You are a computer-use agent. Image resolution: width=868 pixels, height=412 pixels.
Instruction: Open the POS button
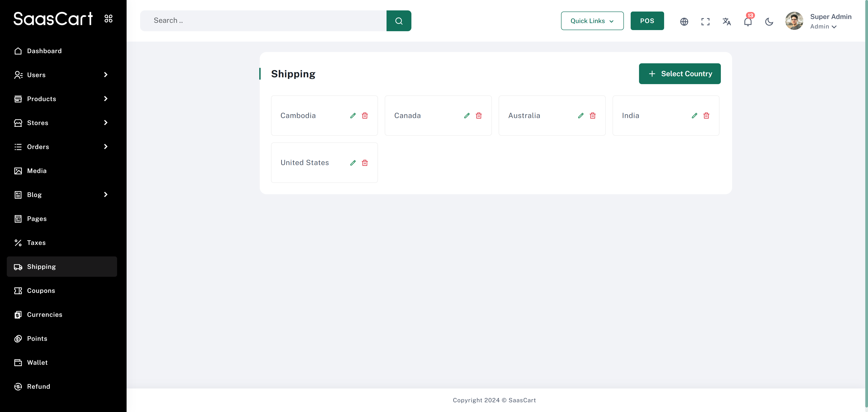point(647,21)
